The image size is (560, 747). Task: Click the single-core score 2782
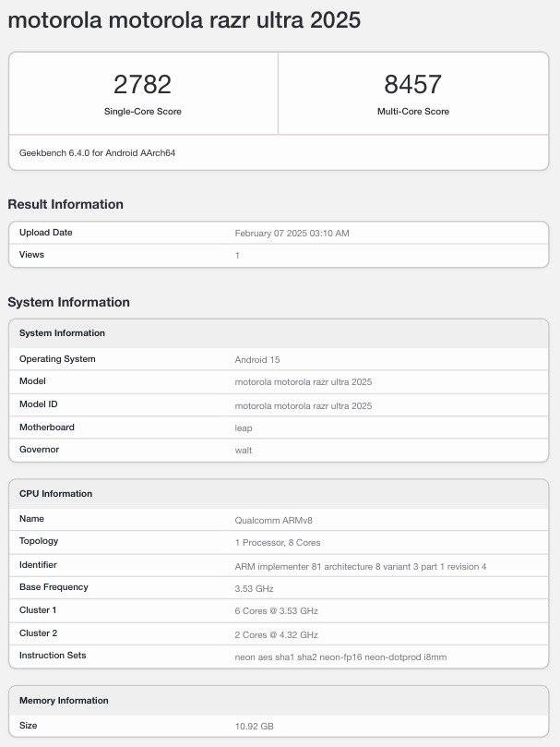pos(142,84)
